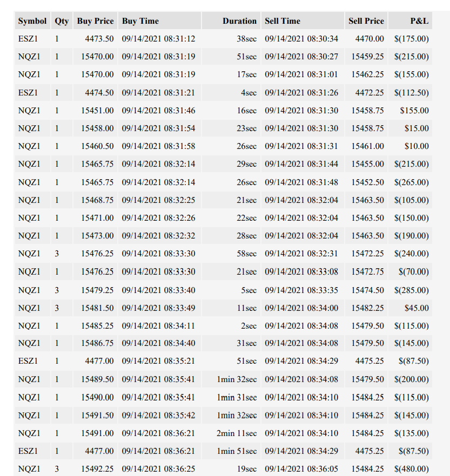Select the $(480.00) loss cell
The image size is (450, 476).
[410, 468]
